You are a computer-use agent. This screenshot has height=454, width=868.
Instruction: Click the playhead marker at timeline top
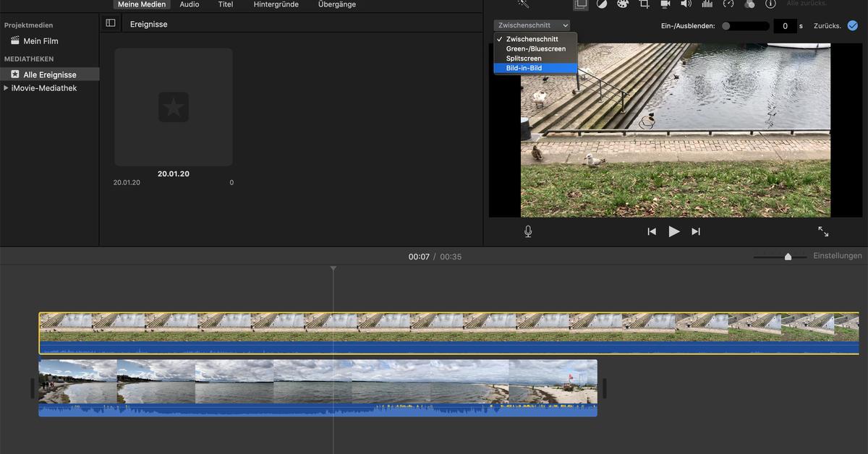coord(333,269)
